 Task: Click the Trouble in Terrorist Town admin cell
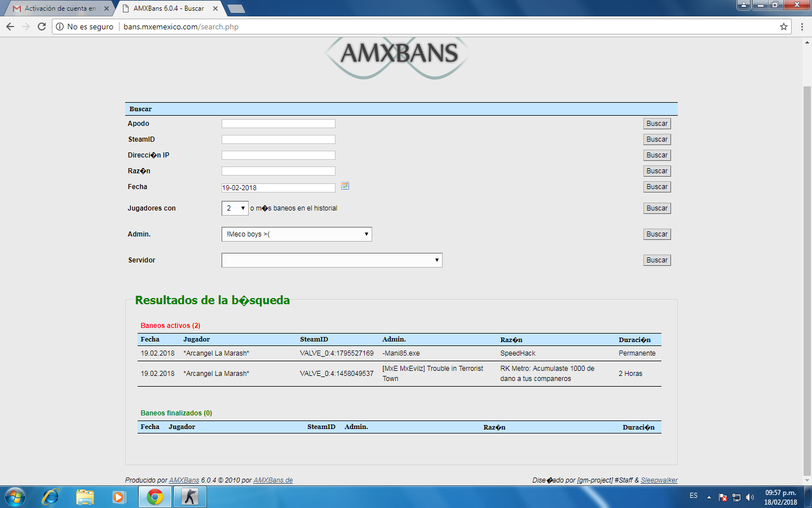point(433,374)
